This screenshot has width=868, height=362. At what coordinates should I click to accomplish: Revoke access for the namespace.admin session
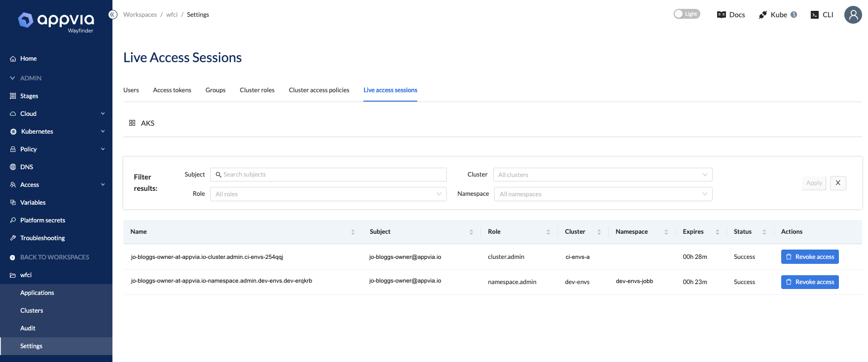pos(810,282)
